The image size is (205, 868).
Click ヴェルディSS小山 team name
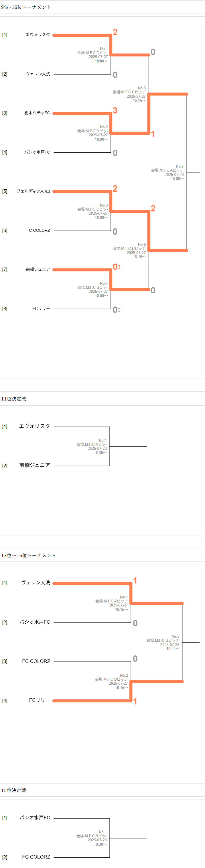point(33,191)
